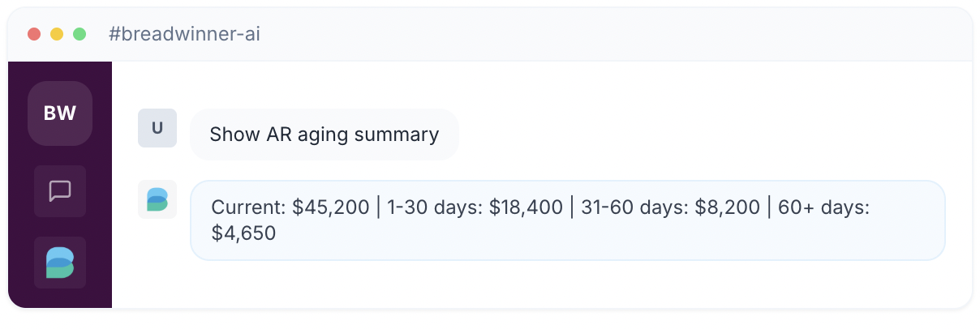This screenshot has width=980, height=329.
Task: Click the "60+ days" aging label
Action: (x=823, y=207)
